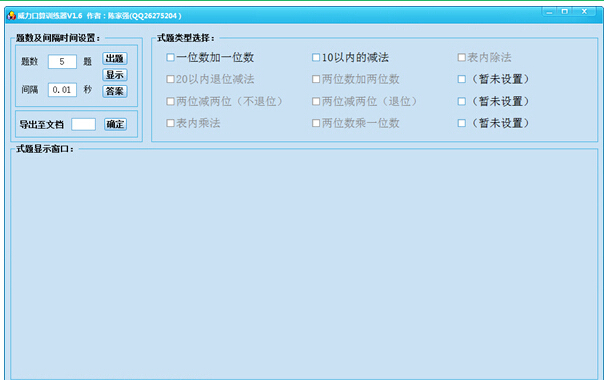Click the 确定 button
604x380 pixels.
[x=115, y=124]
